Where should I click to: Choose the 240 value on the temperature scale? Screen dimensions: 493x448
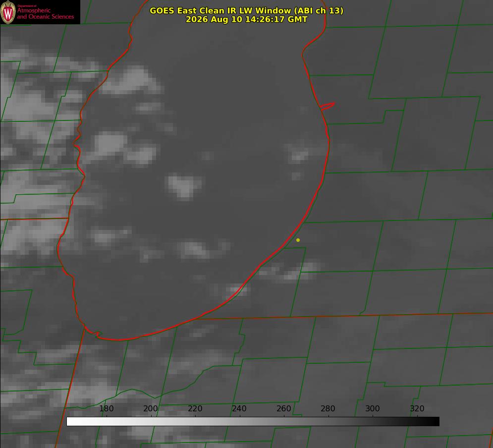239,408
